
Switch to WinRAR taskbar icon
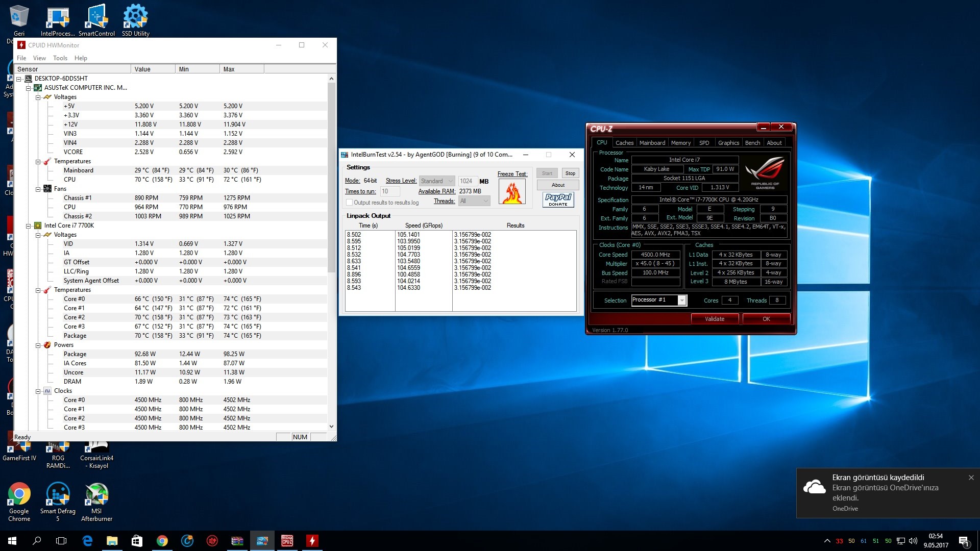tap(237, 541)
